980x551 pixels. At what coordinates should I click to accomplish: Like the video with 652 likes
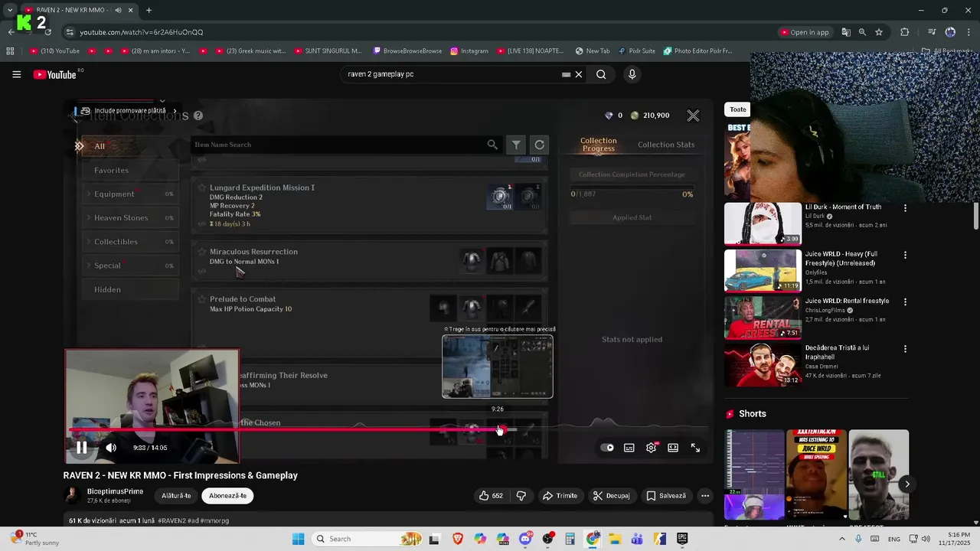point(491,496)
